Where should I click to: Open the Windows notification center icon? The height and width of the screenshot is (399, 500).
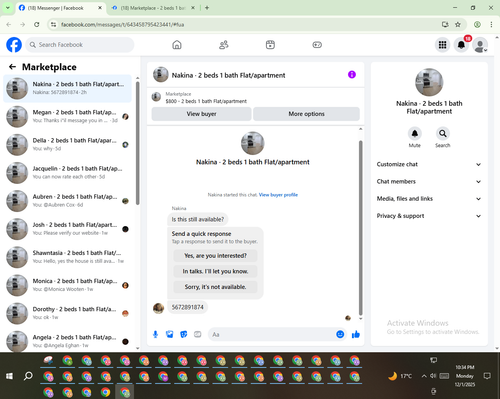coord(487,376)
